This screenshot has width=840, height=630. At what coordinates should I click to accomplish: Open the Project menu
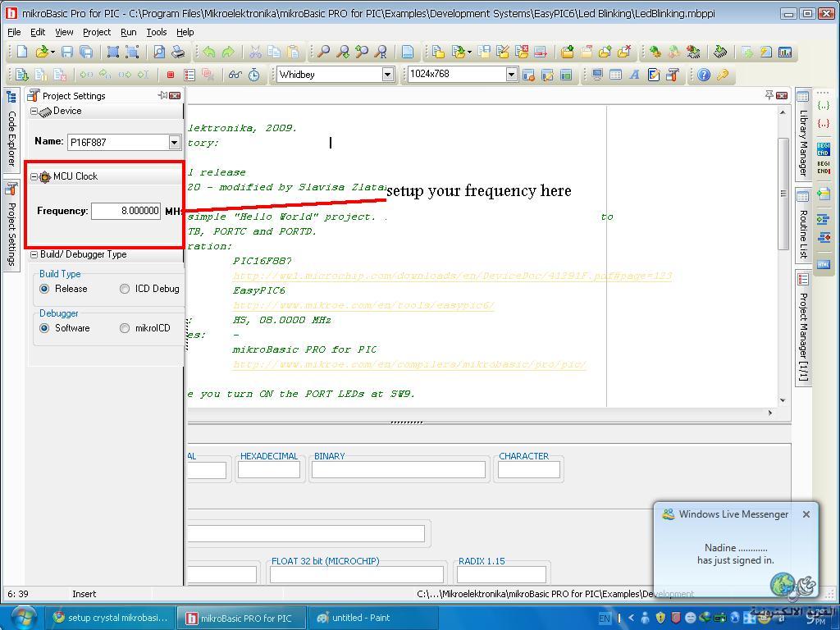coord(97,32)
